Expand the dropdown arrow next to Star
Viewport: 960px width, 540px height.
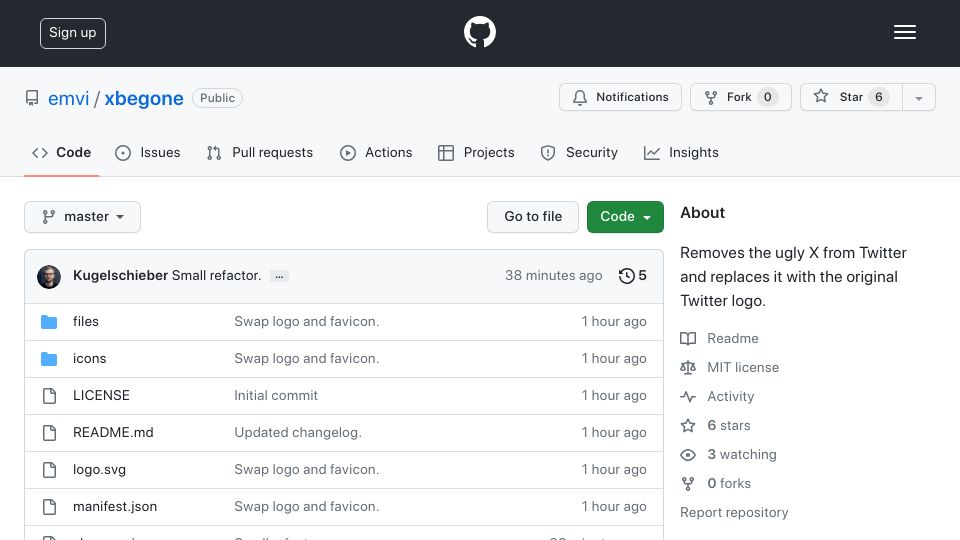[918, 98]
